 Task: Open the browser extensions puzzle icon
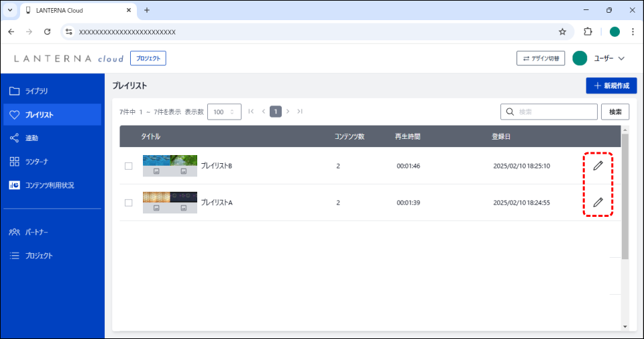click(588, 32)
